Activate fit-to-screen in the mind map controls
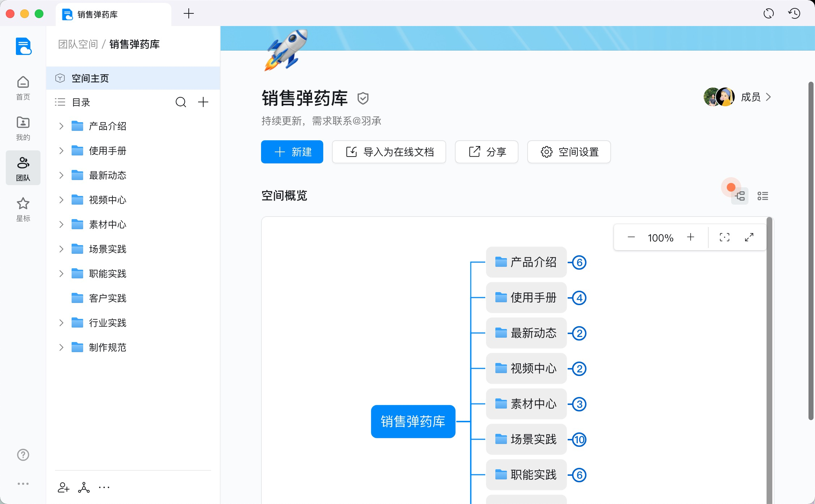 (x=725, y=237)
